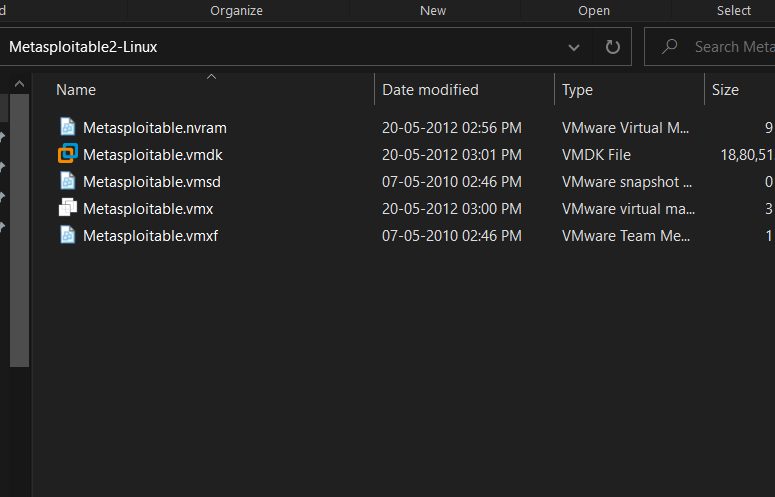Click date 07-05-2010 02:46 PM of Metasploitable.vmxf
Viewport: 775px width, 497px height.
click(452, 236)
